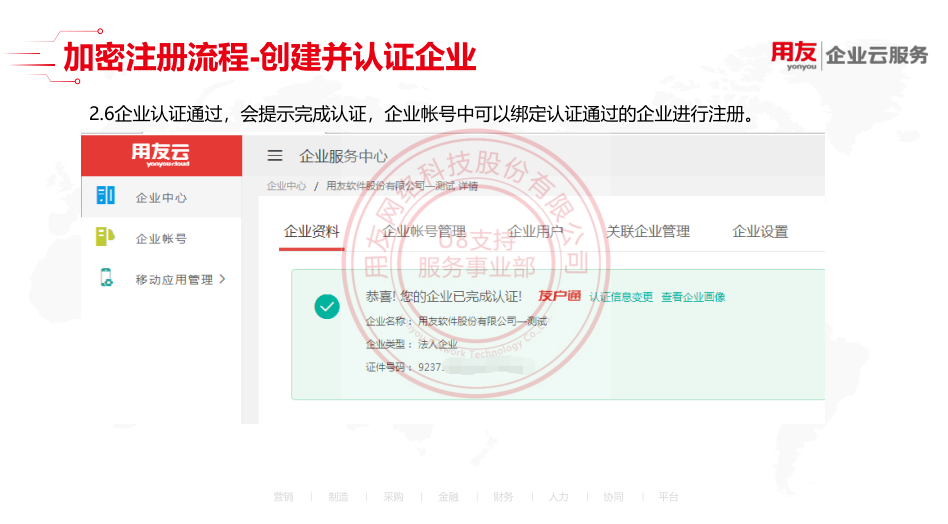The image size is (948, 524).
Task: Click the 用友云 logo in the sidebar header
Action: tap(161, 155)
